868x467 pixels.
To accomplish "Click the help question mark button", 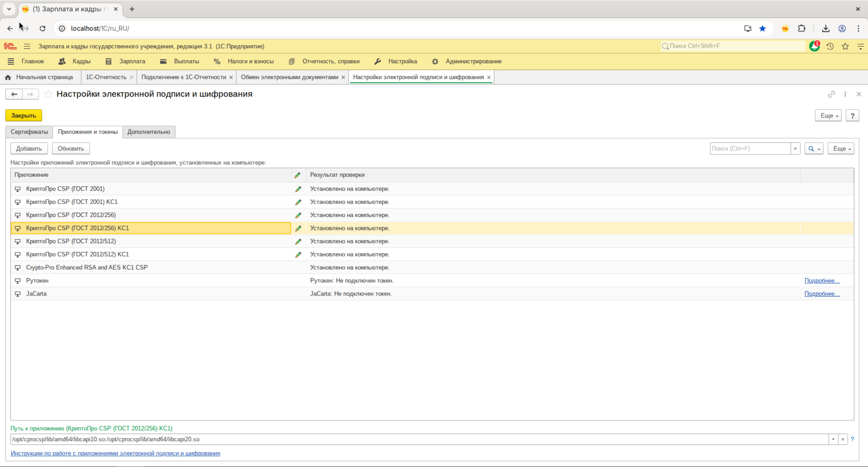I will tap(852, 116).
